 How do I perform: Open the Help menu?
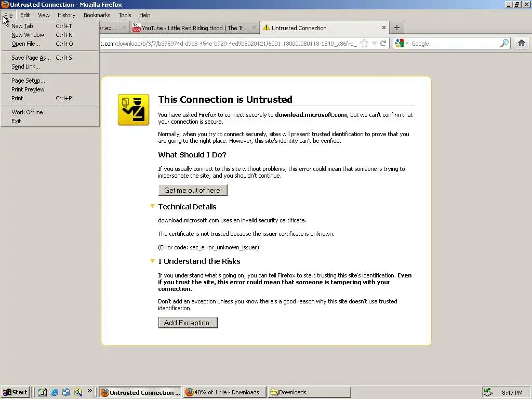pos(145,15)
